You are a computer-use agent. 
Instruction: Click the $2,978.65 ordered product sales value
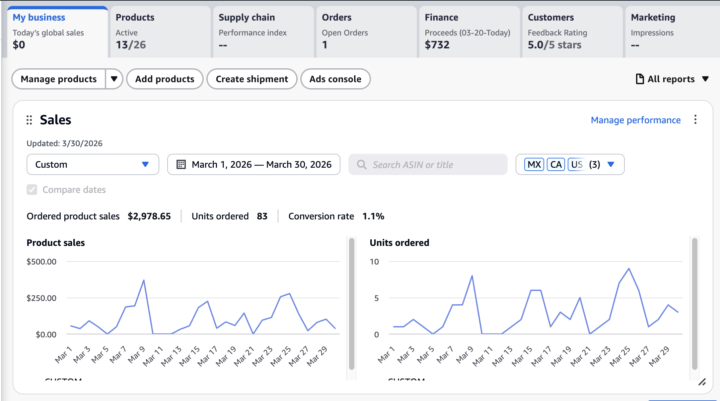tap(149, 216)
